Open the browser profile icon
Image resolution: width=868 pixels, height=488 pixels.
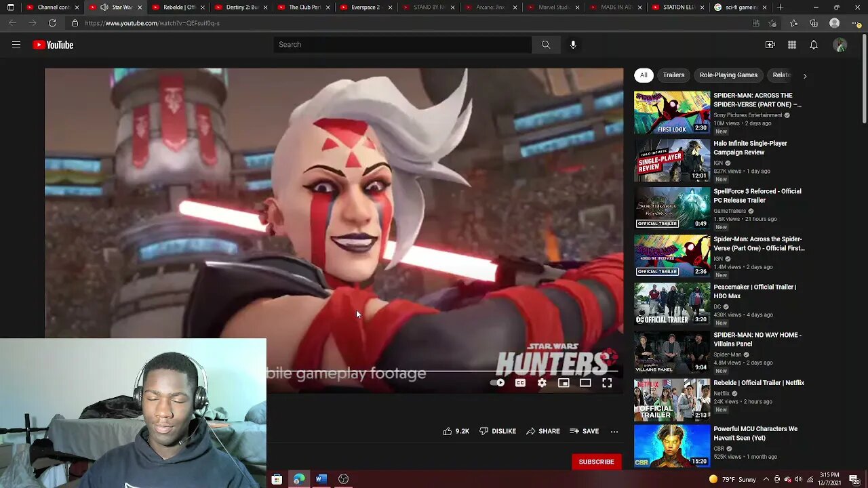click(835, 23)
